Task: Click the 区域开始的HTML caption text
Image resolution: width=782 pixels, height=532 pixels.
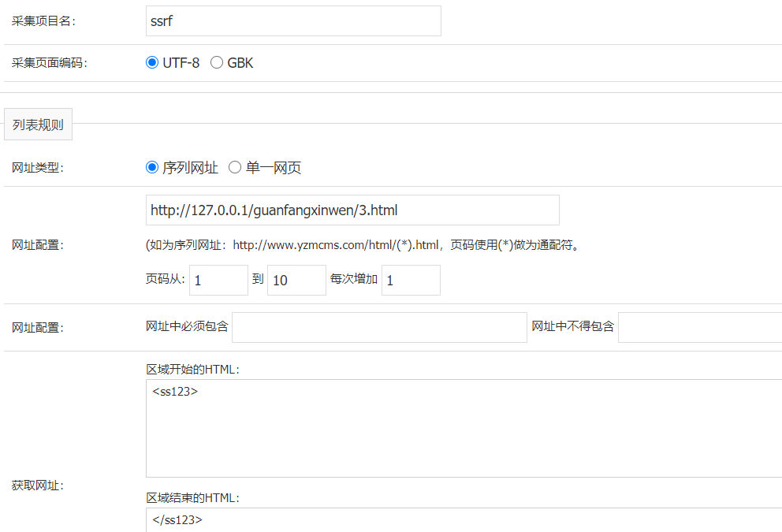Action: point(192,370)
